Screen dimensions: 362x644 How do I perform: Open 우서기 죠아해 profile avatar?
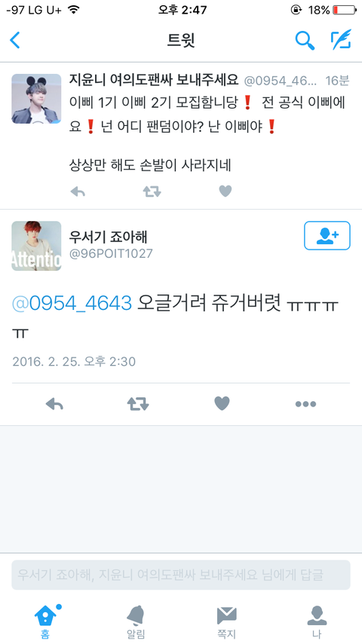click(36, 246)
